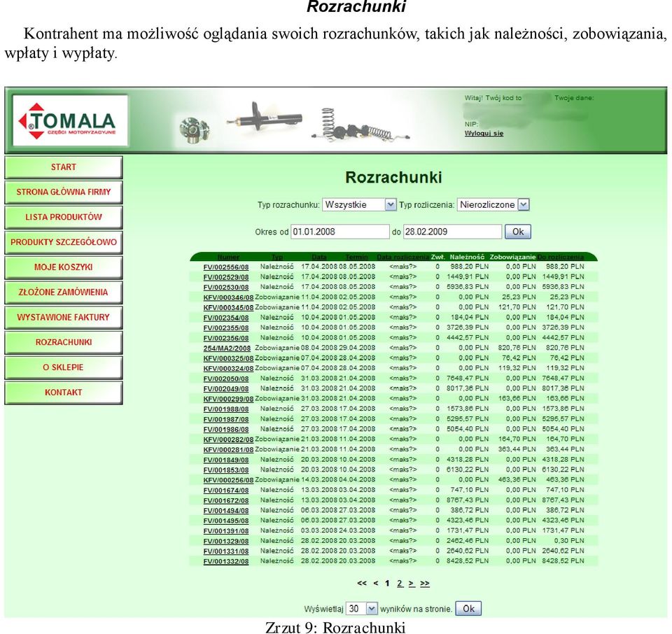The image size is (672, 634).
Task: Expand the Typ rozliczenia dropdown
Action: (x=493, y=205)
